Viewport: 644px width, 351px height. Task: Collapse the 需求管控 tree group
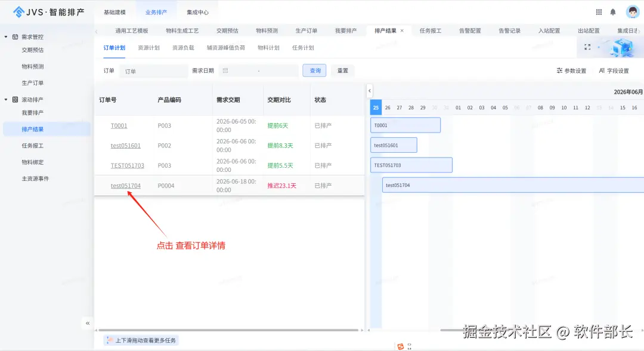pos(6,37)
